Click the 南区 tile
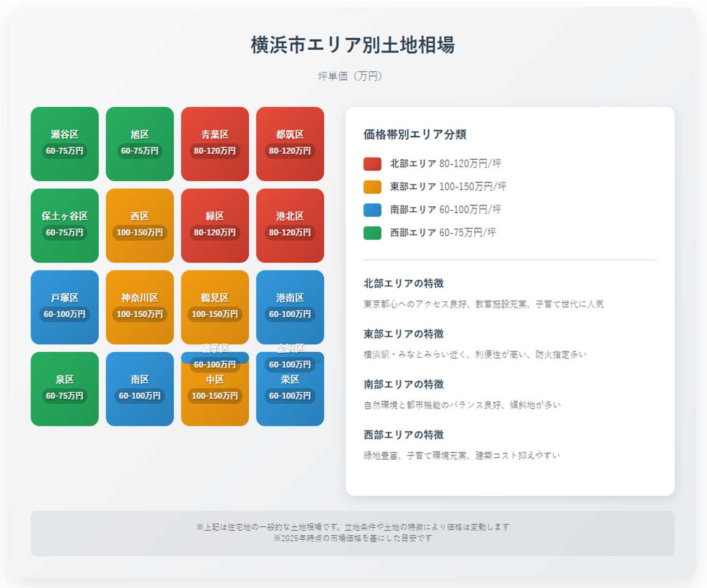 tap(140, 389)
